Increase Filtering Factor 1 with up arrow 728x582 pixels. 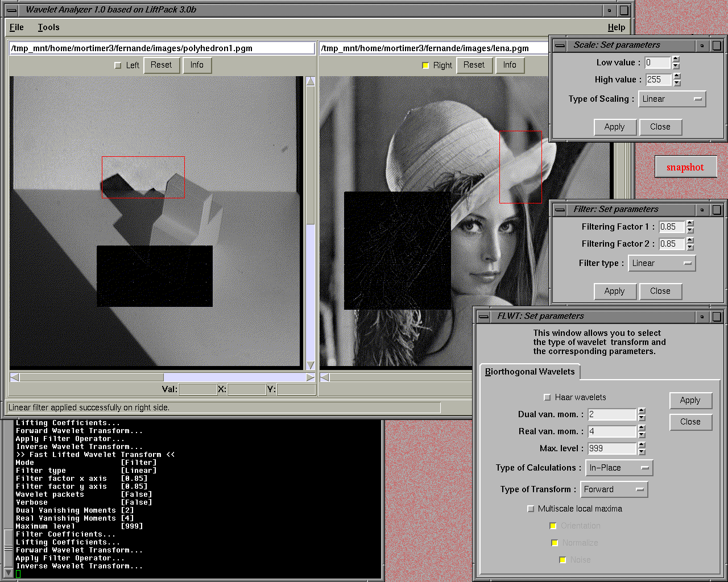pyautogui.click(x=690, y=223)
